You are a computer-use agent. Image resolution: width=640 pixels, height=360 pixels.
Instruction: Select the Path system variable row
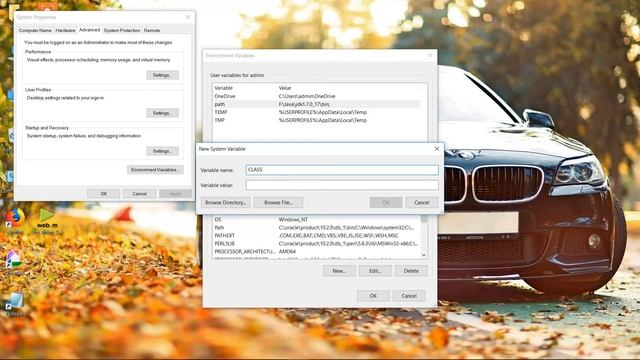tap(316, 228)
